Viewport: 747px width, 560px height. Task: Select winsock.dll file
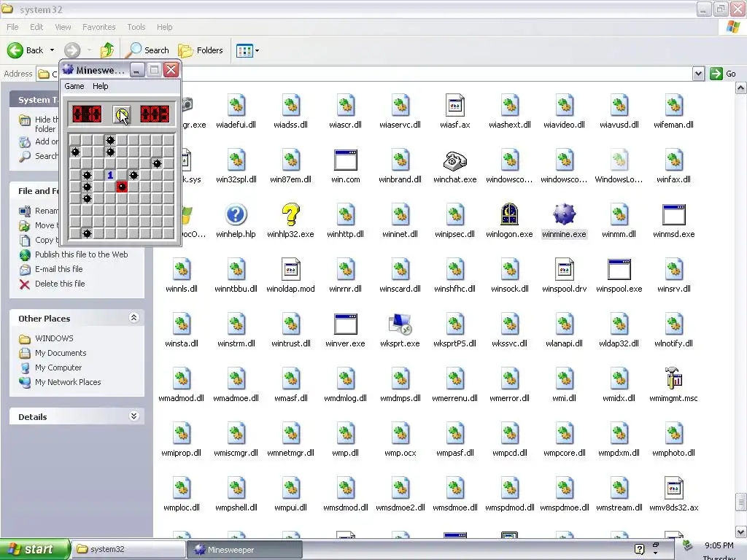[x=509, y=276]
